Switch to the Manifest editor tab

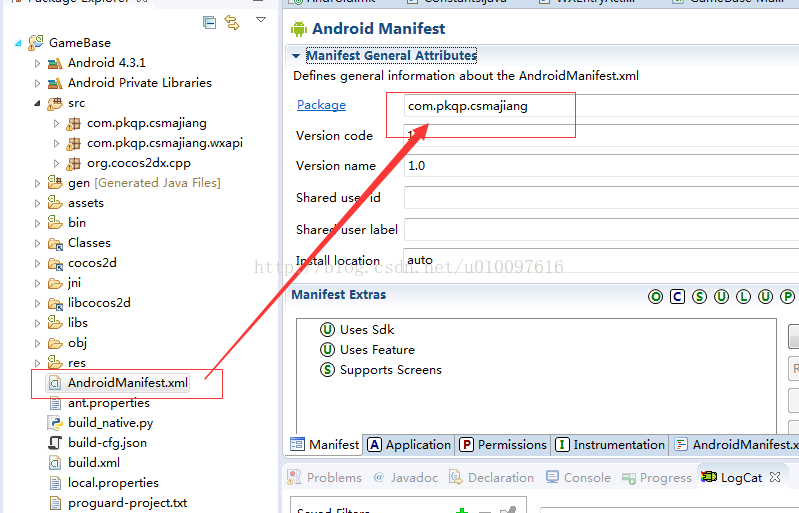click(x=324, y=445)
